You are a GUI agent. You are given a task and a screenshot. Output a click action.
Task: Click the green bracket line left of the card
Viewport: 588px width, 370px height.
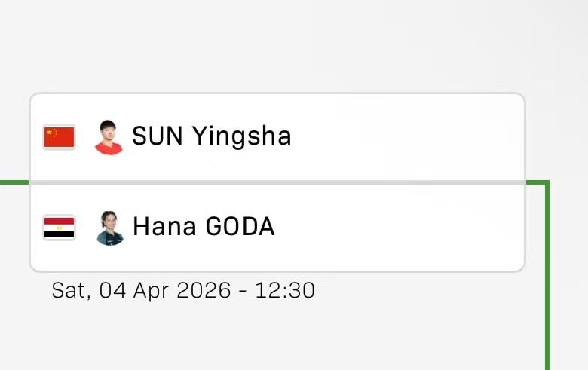pyautogui.click(x=14, y=182)
